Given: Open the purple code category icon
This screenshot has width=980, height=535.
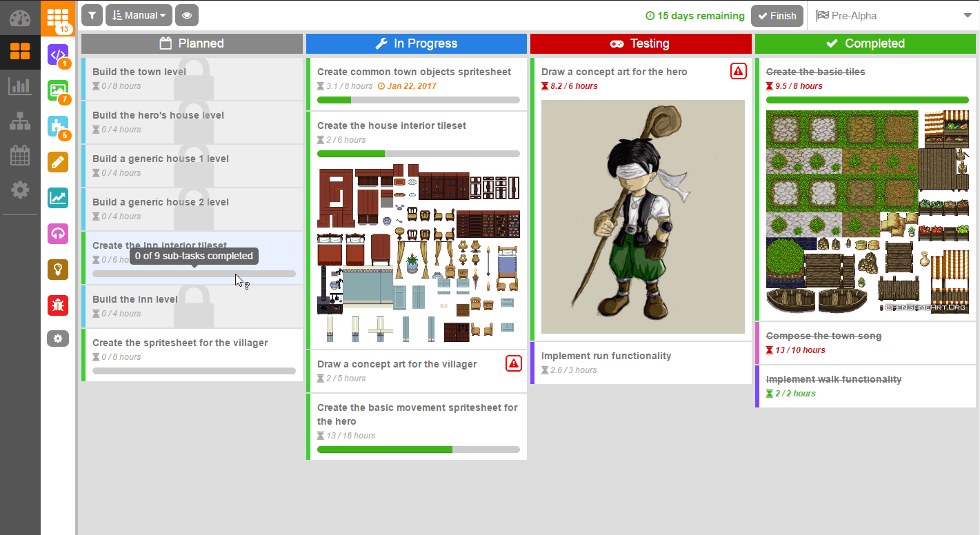Looking at the screenshot, I should click(x=58, y=54).
